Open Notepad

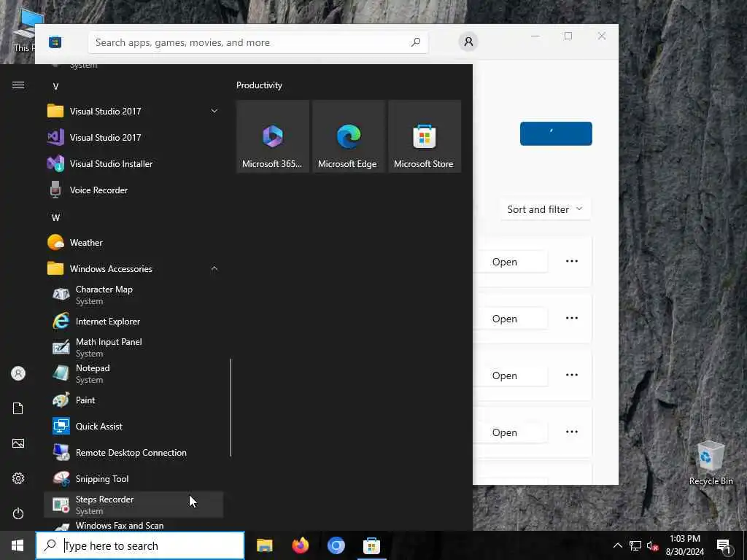click(133, 374)
